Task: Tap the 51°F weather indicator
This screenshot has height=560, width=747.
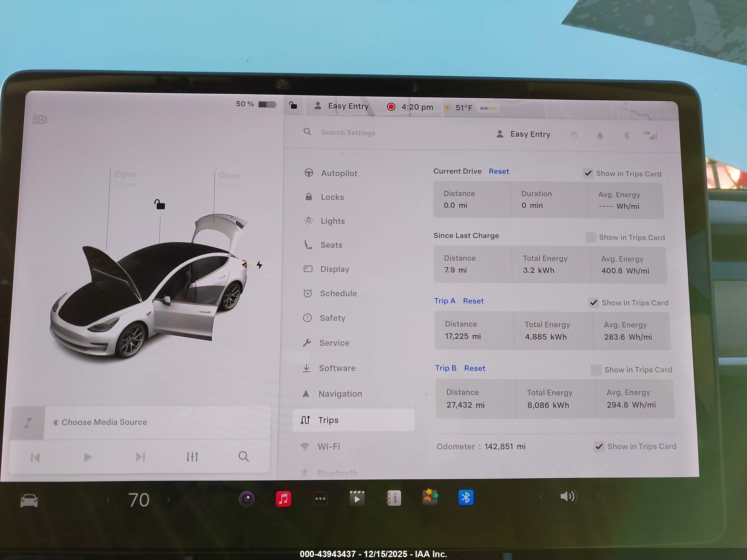Action: coord(458,108)
